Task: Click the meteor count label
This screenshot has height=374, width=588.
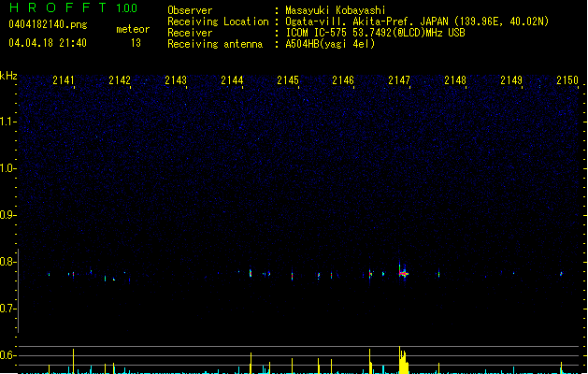Action: pyautogui.click(x=133, y=29)
